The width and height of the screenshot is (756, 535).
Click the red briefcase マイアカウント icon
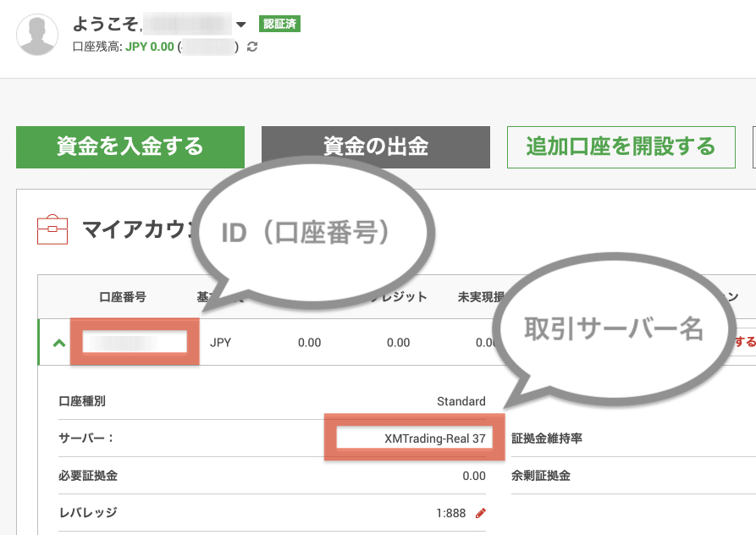coord(52,229)
